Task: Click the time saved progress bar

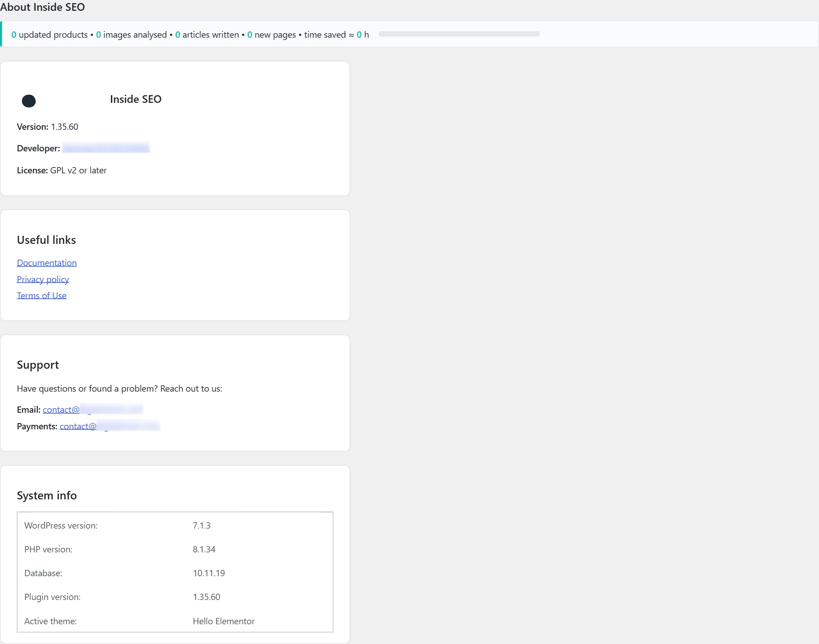Action: coord(459,34)
